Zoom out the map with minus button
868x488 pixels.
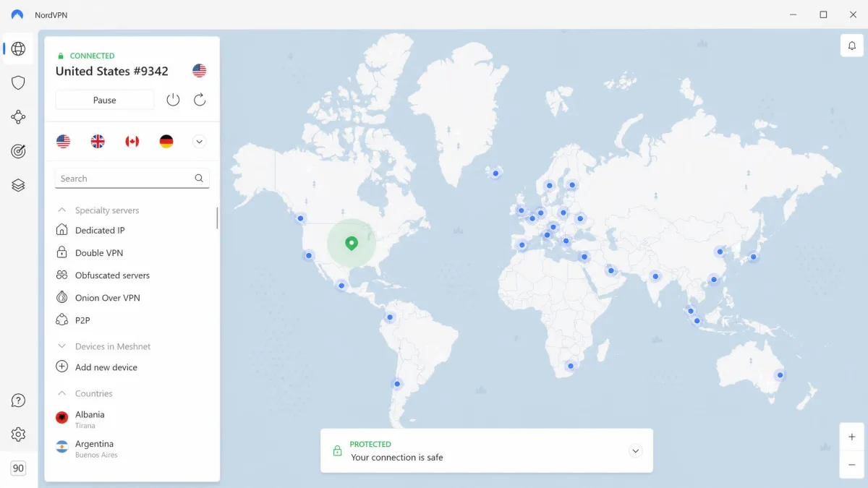tap(851, 465)
